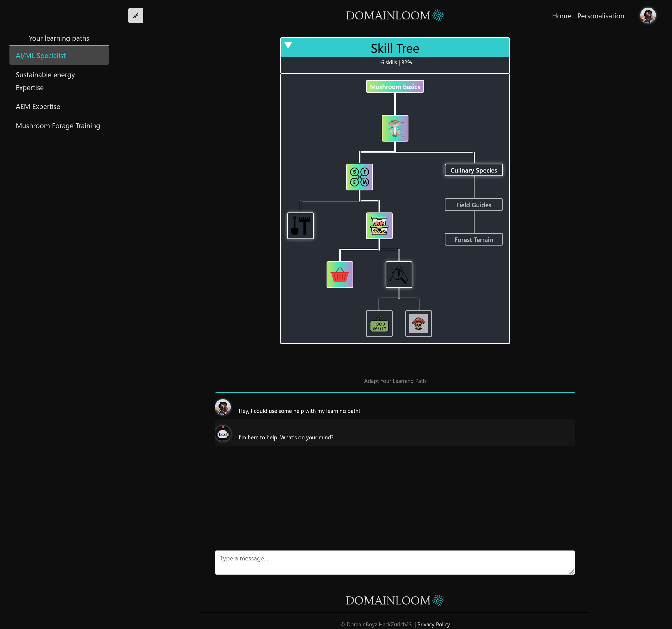The image size is (672, 629).
Task: Select the Food Safety skill node
Action: pyautogui.click(x=379, y=324)
